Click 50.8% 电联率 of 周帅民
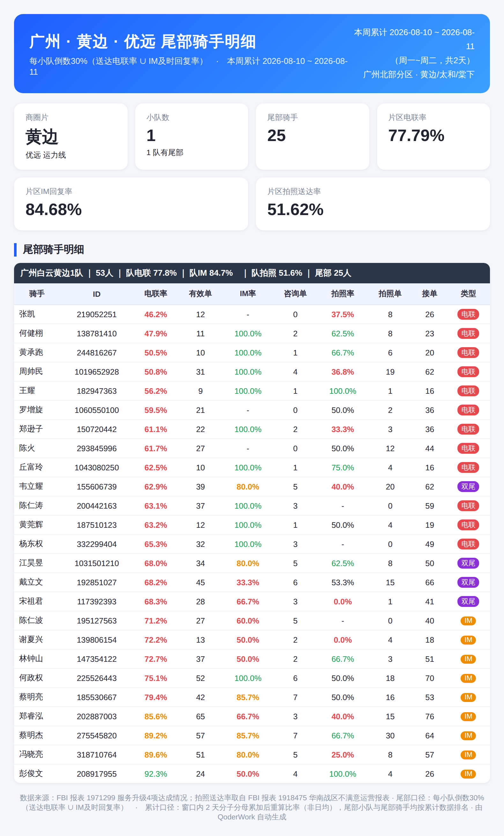The width and height of the screenshot is (504, 836). click(156, 372)
